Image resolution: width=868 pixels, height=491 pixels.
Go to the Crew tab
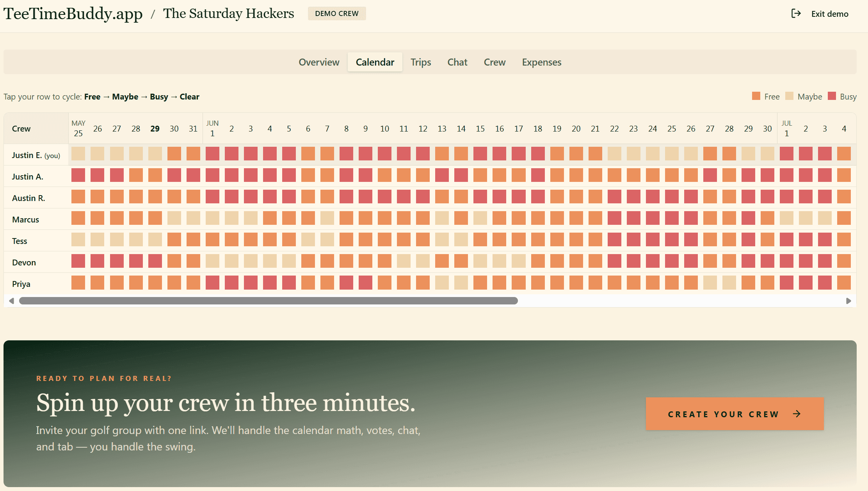pos(495,62)
